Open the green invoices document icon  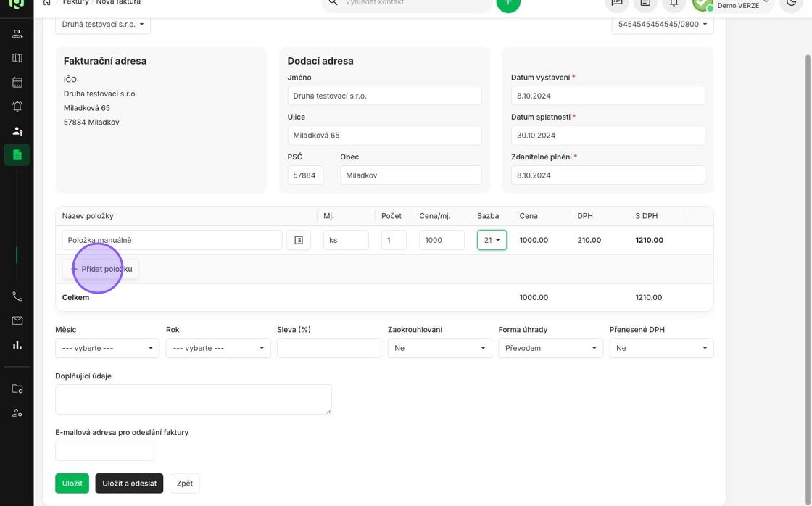(17, 155)
